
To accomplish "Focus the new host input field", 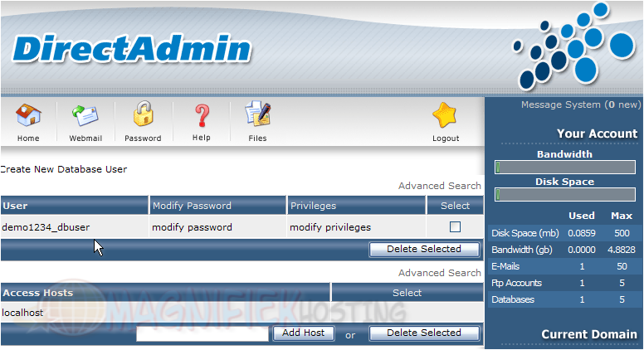I will tap(202, 333).
